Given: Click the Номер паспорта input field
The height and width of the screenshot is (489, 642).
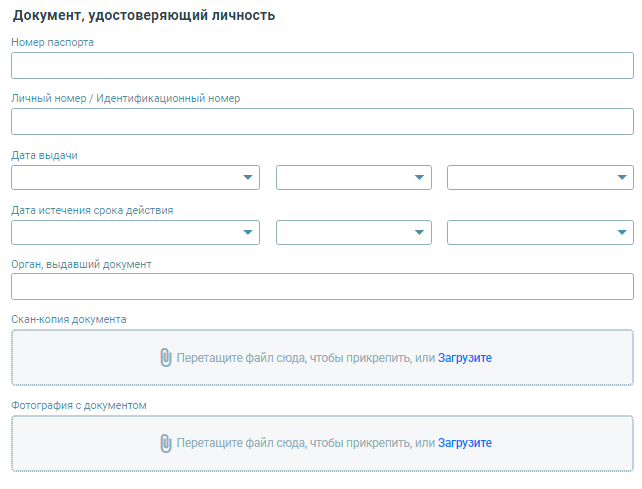Looking at the screenshot, I should [322, 66].
